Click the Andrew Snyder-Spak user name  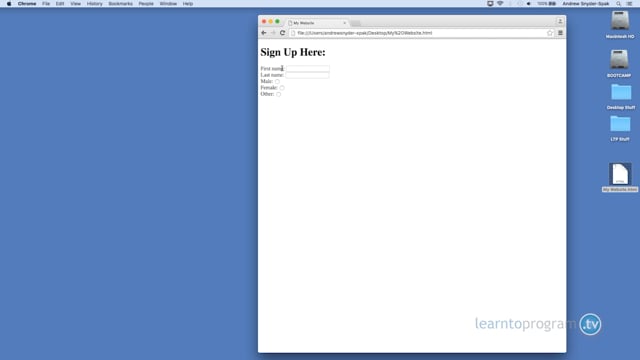(x=586, y=4)
